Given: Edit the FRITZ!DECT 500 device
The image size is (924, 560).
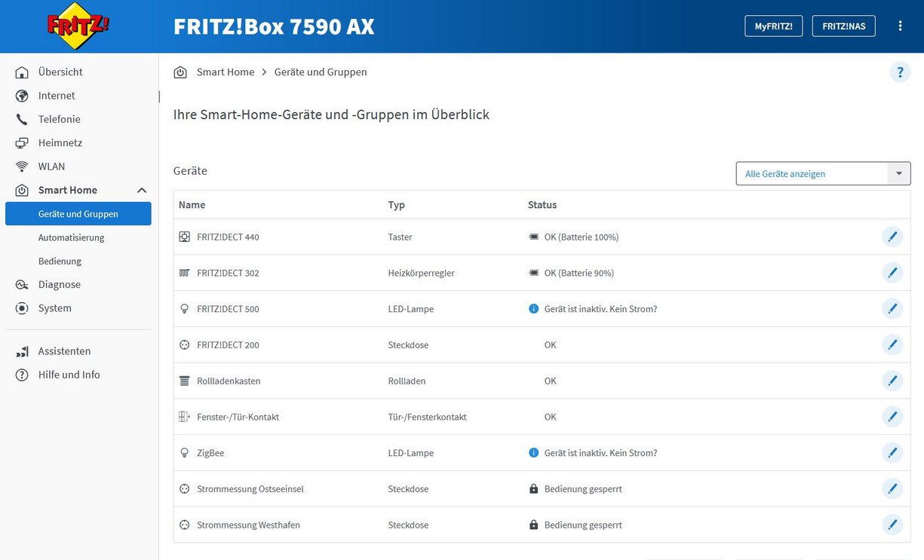Looking at the screenshot, I should pyautogui.click(x=892, y=309).
